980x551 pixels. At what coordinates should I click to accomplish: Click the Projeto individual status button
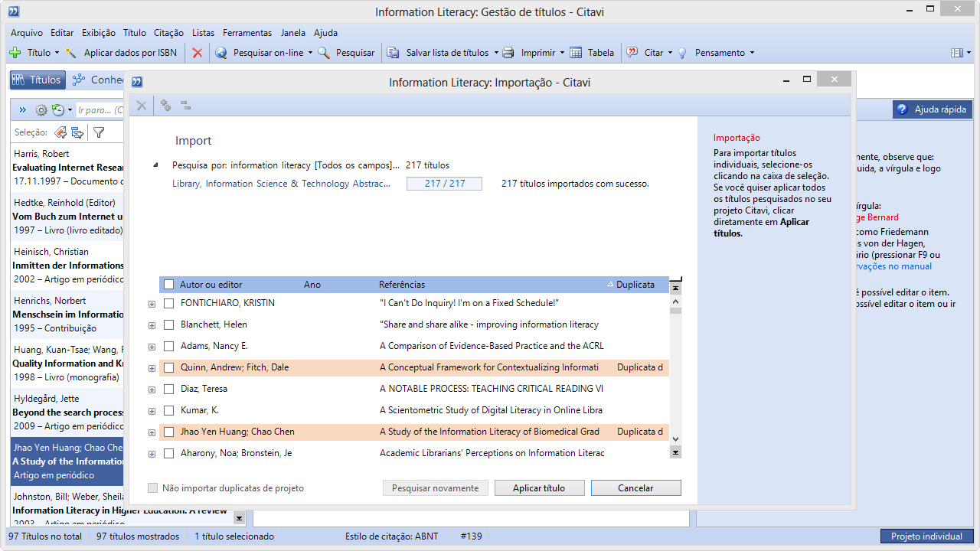pyautogui.click(x=926, y=536)
